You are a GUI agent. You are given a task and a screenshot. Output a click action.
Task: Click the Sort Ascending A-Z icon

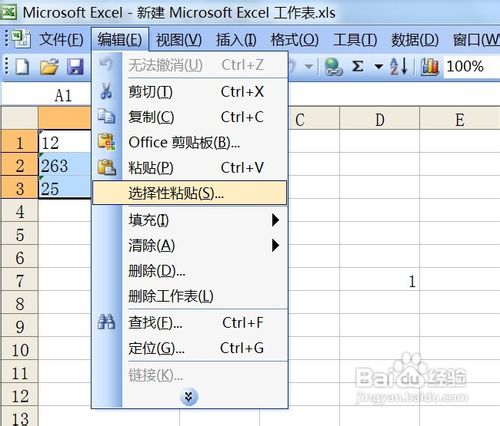pyautogui.click(x=399, y=66)
